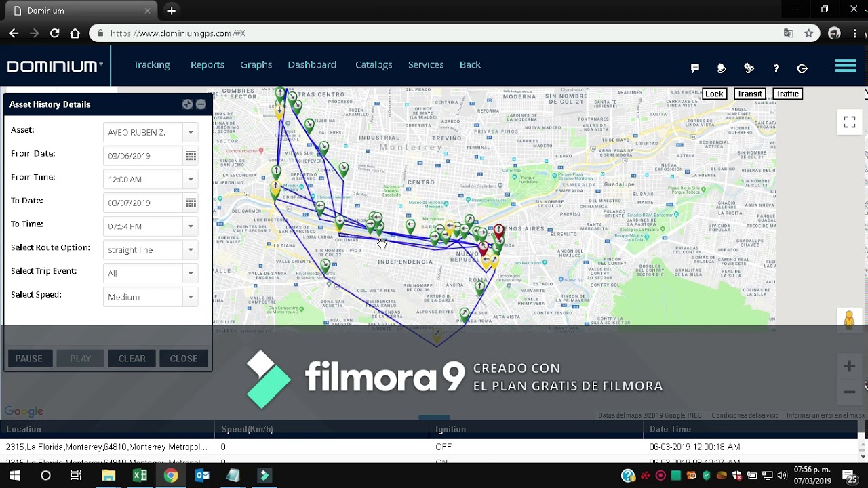Viewport: 868px width, 488px height.
Task: Click the CLOSE button in panel
Action: (183, 359)
